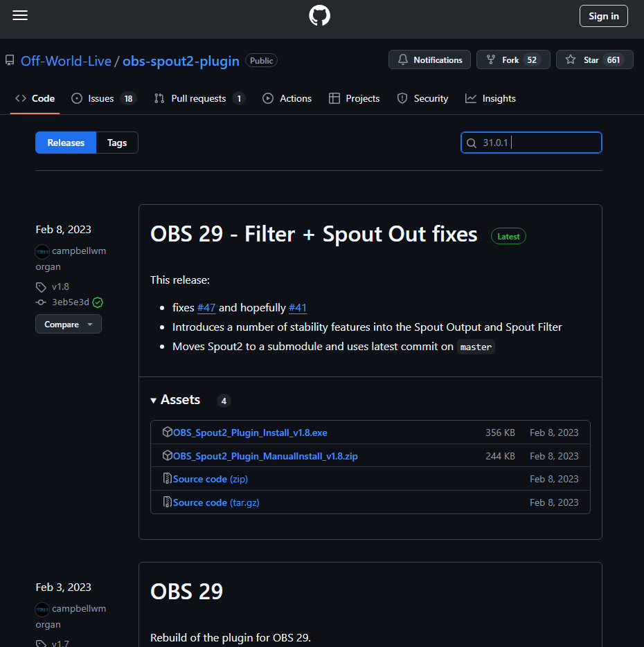
Task: Click the Star icon
Action: coord(571,60)
